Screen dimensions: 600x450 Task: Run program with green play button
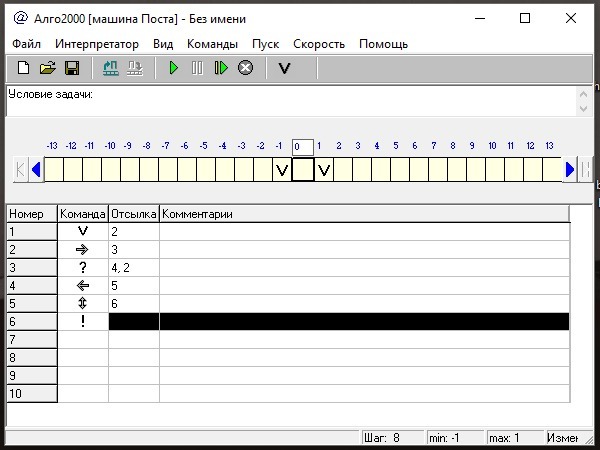pyautogui.click(x=174, y=68)
